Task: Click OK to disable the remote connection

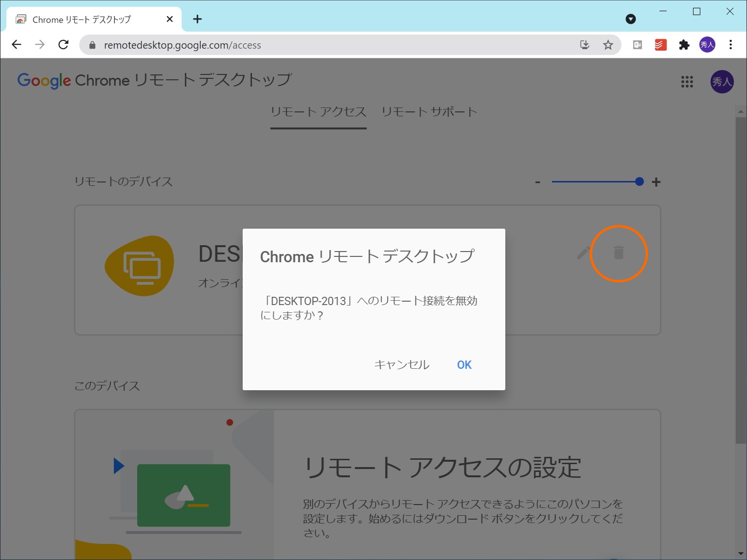Action: coord(463,364)
